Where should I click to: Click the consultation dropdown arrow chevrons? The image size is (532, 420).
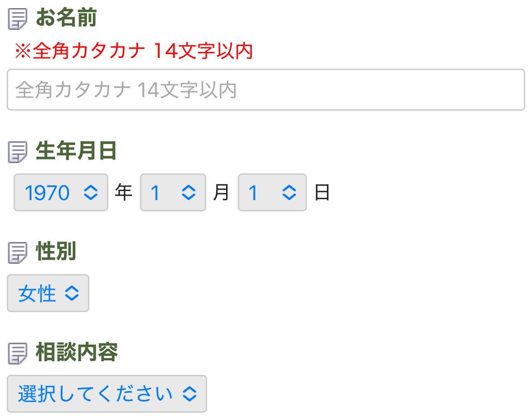pyautogui.click(x=190, y=394)
